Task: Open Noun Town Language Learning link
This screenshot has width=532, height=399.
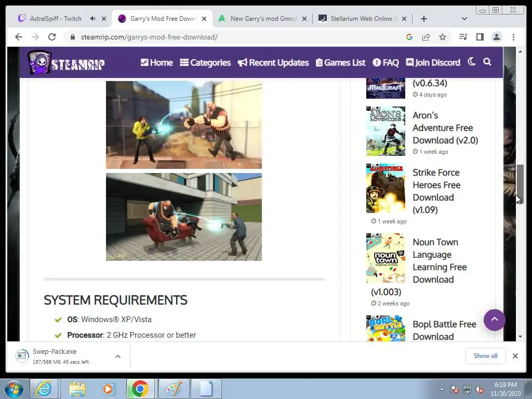Action: click(440, 261)
